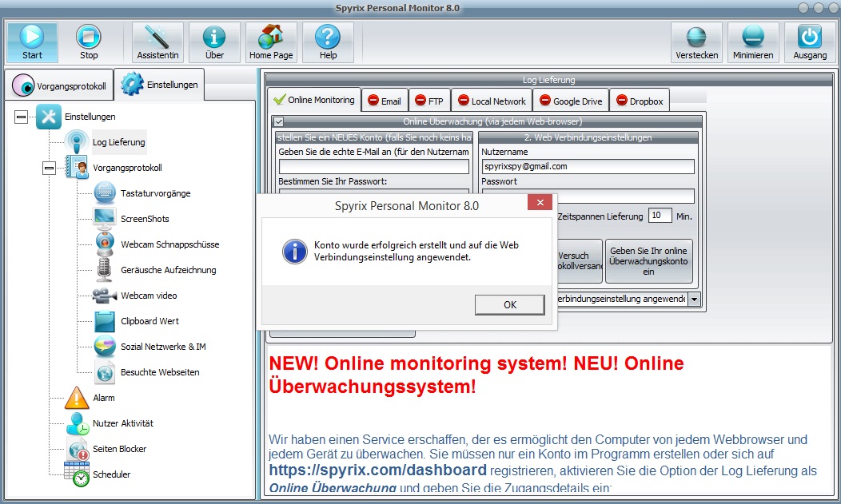
Task: Open Help from the toolbar
Action: (x=328, y=37)
